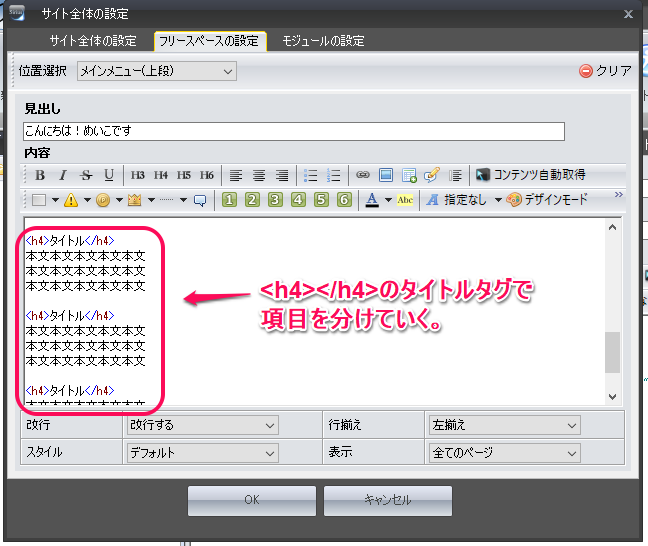Viewport: 648px width, 546px height.
Task: Click the insert link chain icon
Action: click(x=363, y=175)
